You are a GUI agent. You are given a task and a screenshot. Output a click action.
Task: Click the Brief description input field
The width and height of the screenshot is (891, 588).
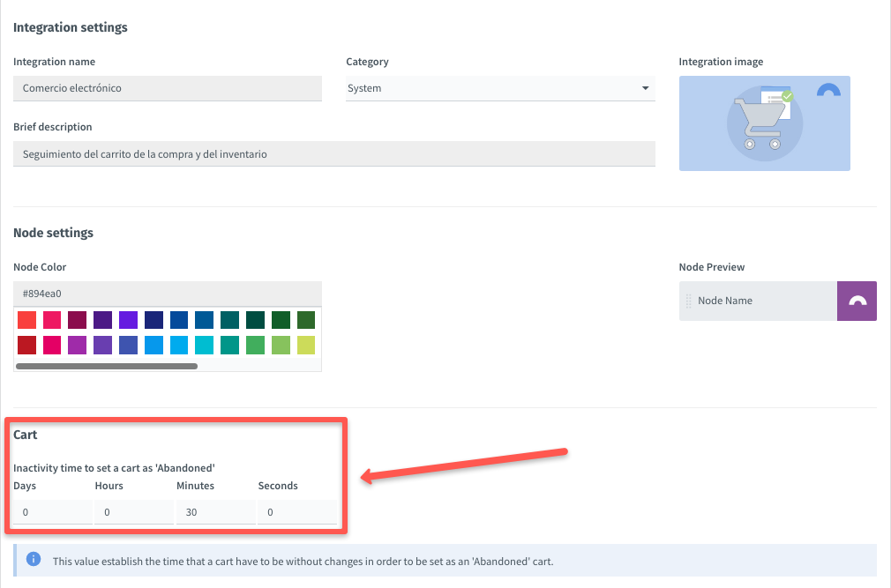334,153
